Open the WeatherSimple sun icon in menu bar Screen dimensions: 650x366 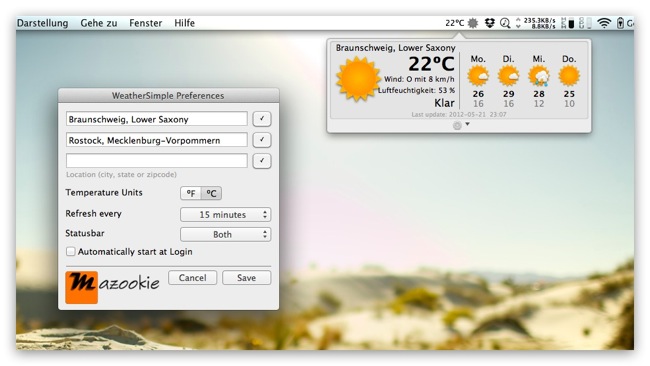point(473,23)
